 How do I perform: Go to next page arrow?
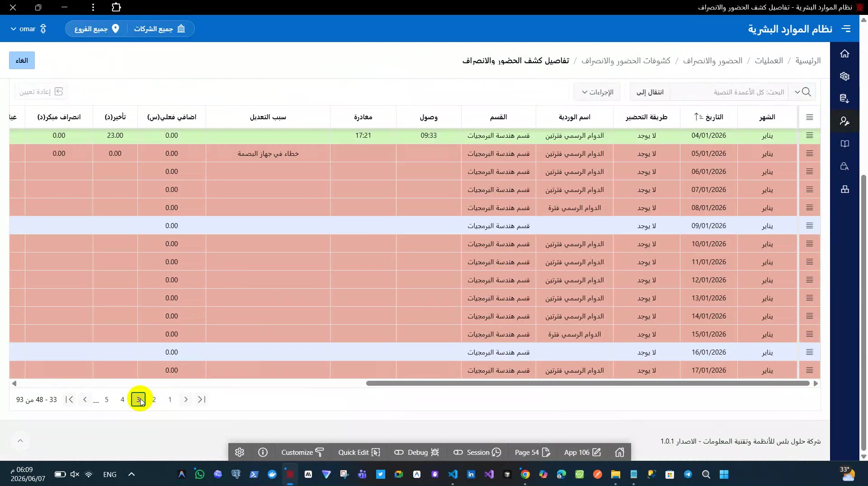(85, 399)
